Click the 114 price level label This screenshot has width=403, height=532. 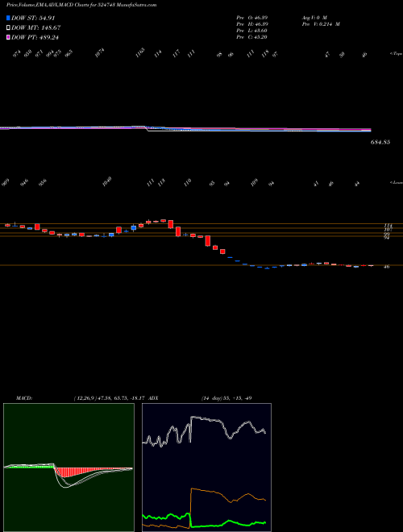coord(388,226)
